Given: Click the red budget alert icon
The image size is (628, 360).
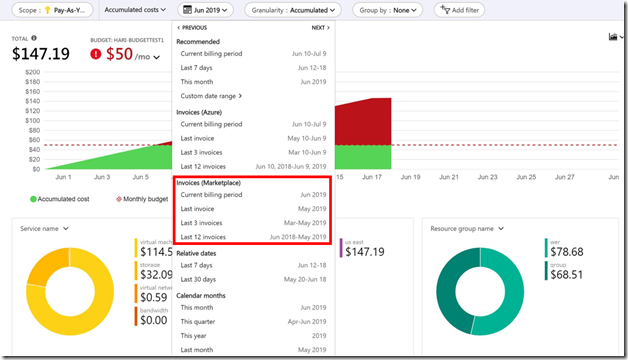Looking at the screenshot, I should point(96,54).
